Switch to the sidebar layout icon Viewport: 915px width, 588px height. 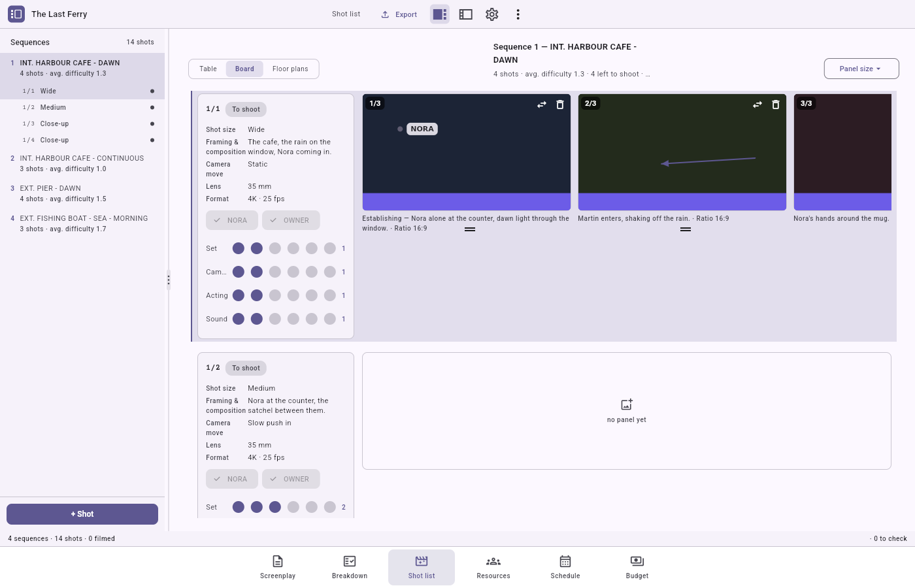click(x=466, y=14)
